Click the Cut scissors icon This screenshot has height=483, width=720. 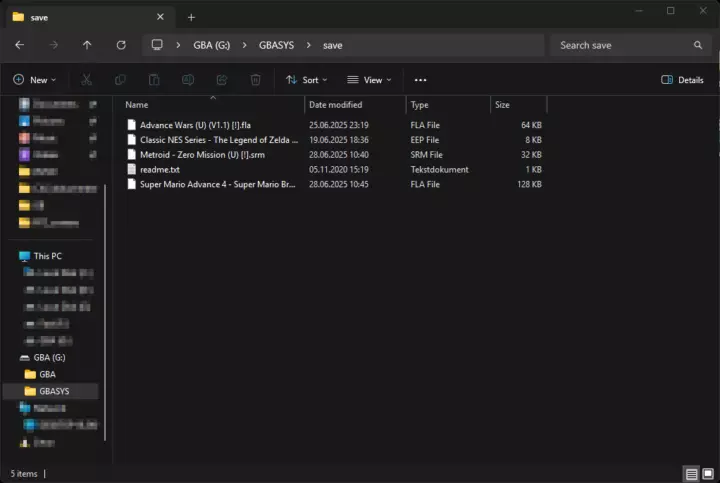tap(86, 80)
